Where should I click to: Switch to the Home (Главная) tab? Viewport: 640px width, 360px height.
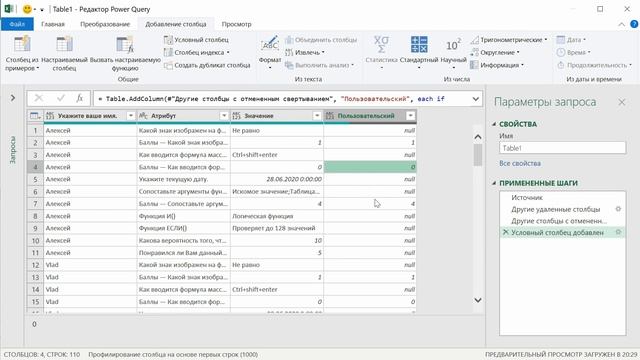pyautogui.click(x=53, y=24)
